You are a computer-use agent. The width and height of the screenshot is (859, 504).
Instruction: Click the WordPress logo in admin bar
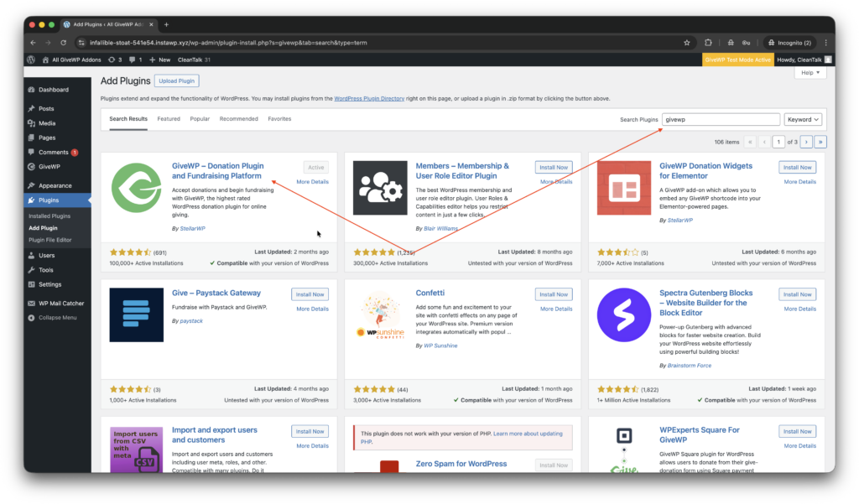(x=30, y=59)
